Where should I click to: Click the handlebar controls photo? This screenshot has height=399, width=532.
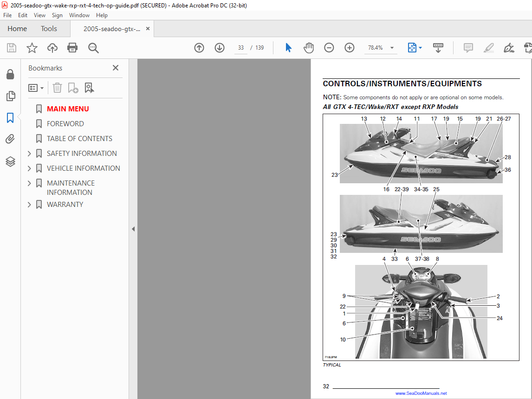(x=421, y=311)
